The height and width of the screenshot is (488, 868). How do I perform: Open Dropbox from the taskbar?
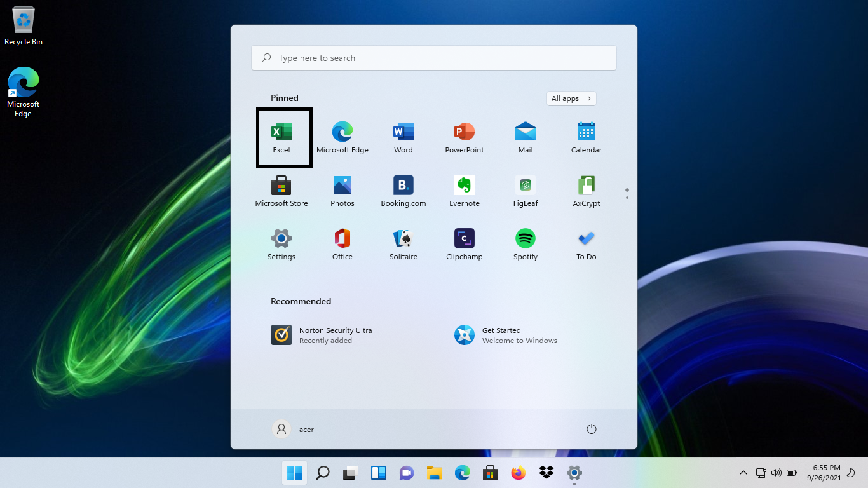pyautogui.click(x=546, y=473)
